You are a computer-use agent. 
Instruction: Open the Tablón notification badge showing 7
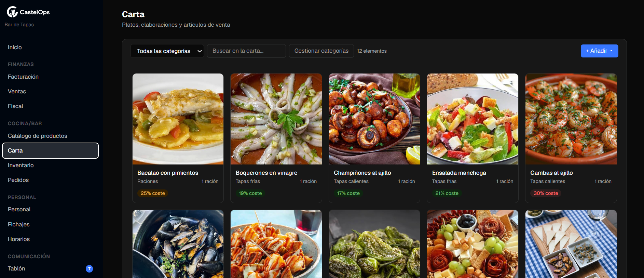pyautogui.click(x=89, y=269)
